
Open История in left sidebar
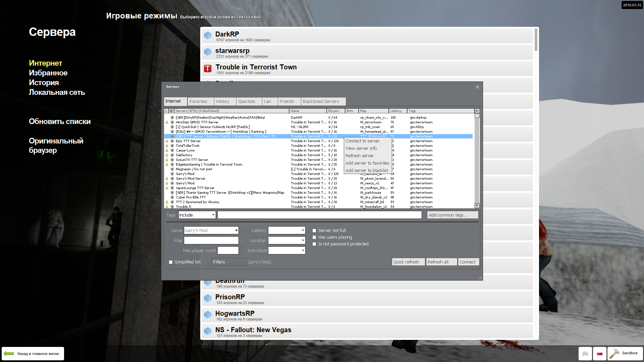point(44,83)
